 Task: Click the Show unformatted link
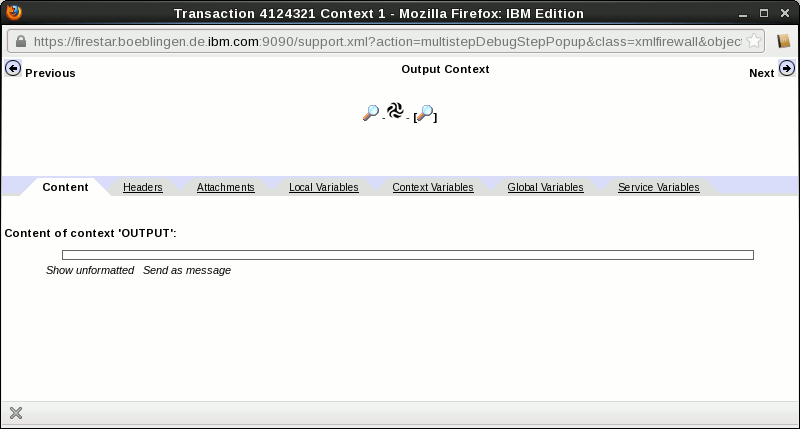point(90,270)
